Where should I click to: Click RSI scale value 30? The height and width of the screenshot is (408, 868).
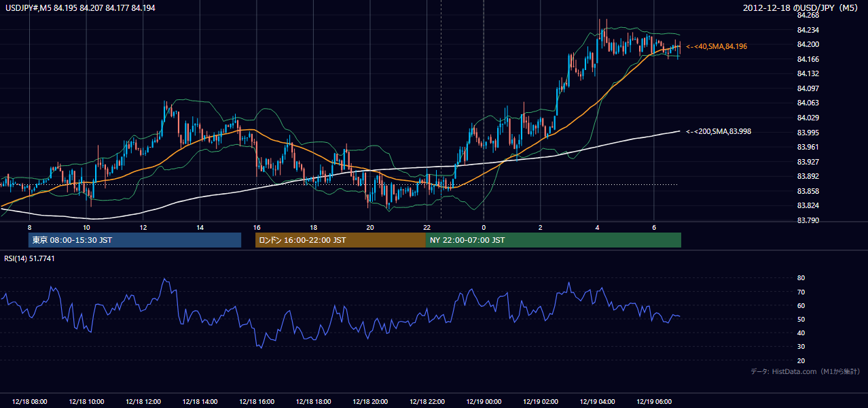[x=801, y=347]
